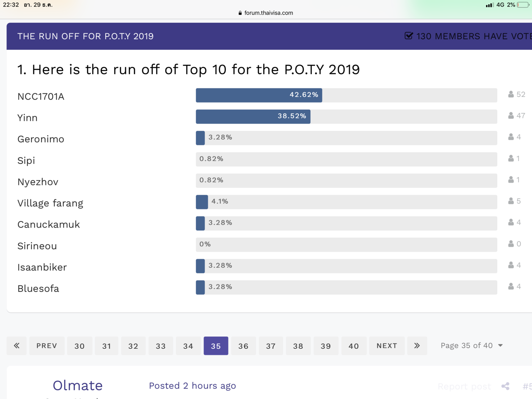This screenshot has width=532, height=399.
Task: Click the voter icon beside Yinn's 47 votes
Action: tap(511, 116)
